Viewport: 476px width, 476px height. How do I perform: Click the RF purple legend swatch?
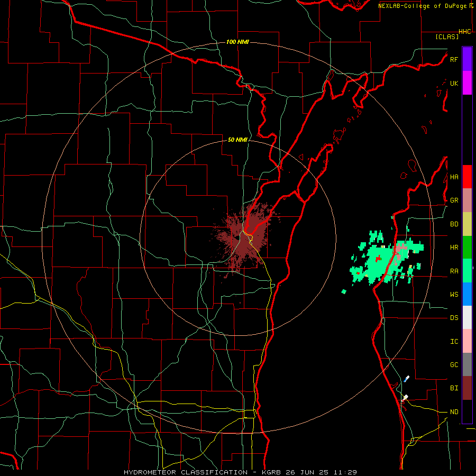click(x=467, y=59)
